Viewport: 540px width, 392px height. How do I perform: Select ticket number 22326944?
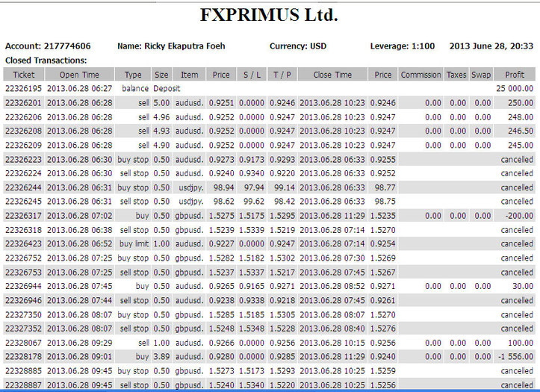click(x=23, y=286)
